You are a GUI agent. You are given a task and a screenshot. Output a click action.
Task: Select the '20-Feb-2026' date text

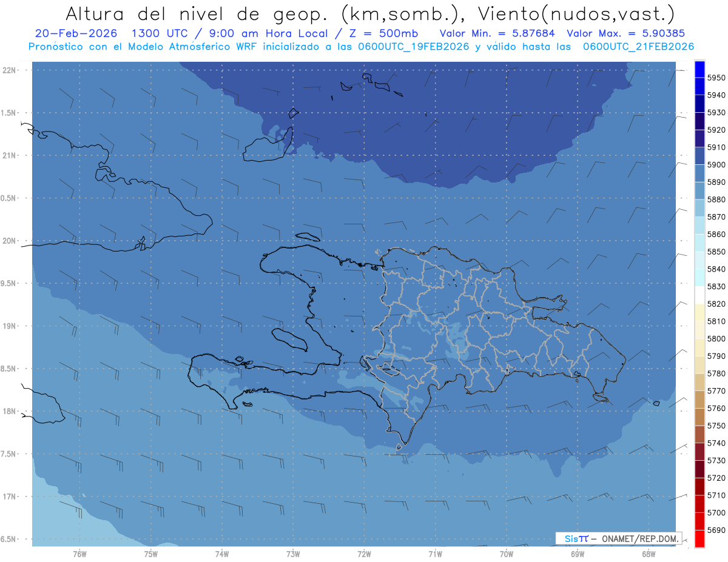coord(75,33)
